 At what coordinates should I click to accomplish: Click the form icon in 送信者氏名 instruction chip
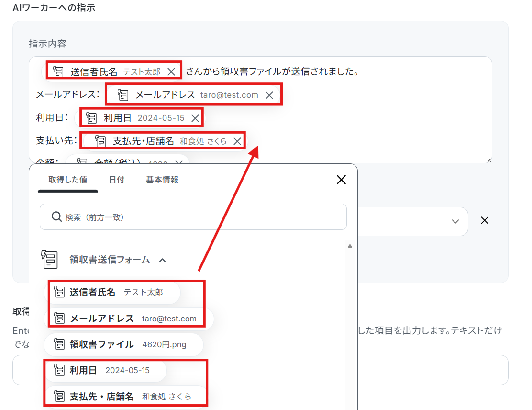pos(58,71)
